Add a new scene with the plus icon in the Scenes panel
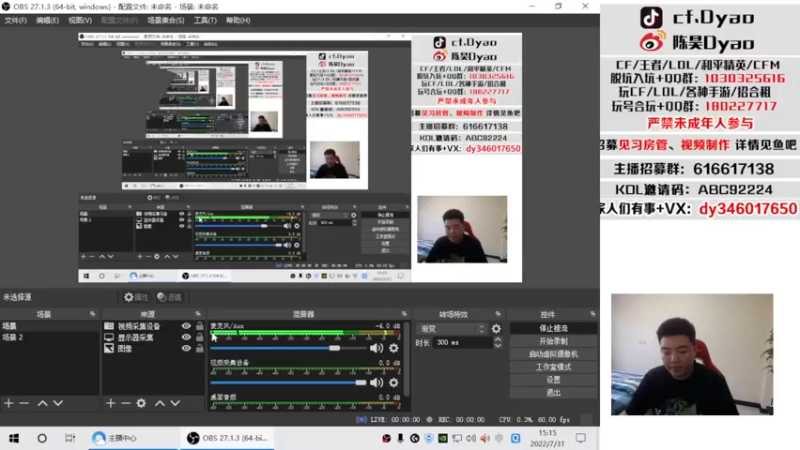This screenshot has width=800, height=450. (9, 403)
